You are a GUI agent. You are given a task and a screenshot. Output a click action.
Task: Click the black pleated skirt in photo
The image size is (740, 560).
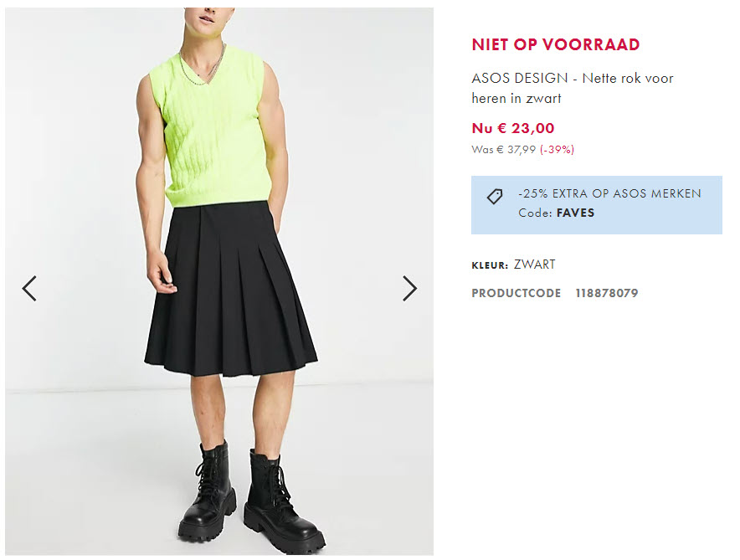230,290
